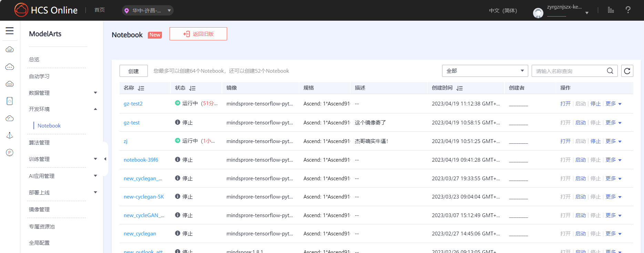Image resolution: width=644 pixels, height=253 pixels.
Task: Click running status icon for zj
Action: pos(177,141)
